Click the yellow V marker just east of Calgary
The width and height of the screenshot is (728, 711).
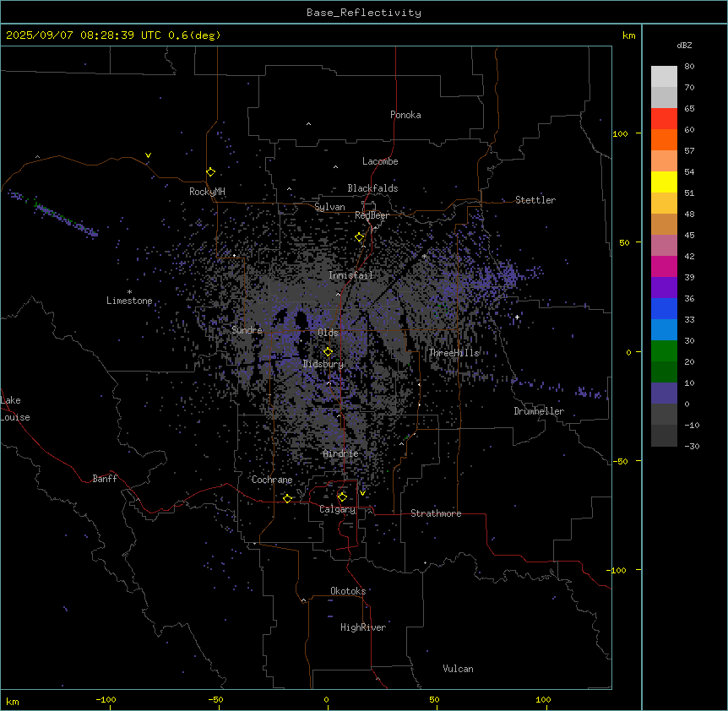point(362,493)
